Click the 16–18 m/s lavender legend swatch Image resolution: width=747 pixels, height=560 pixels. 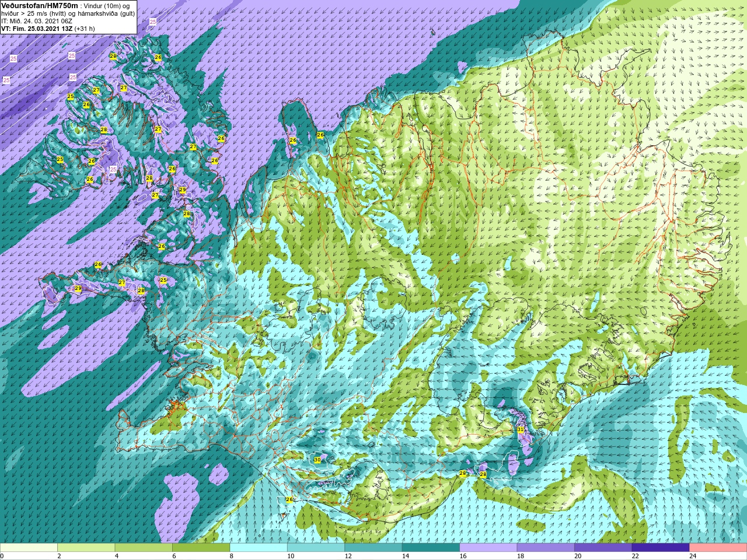pos(488,548)
